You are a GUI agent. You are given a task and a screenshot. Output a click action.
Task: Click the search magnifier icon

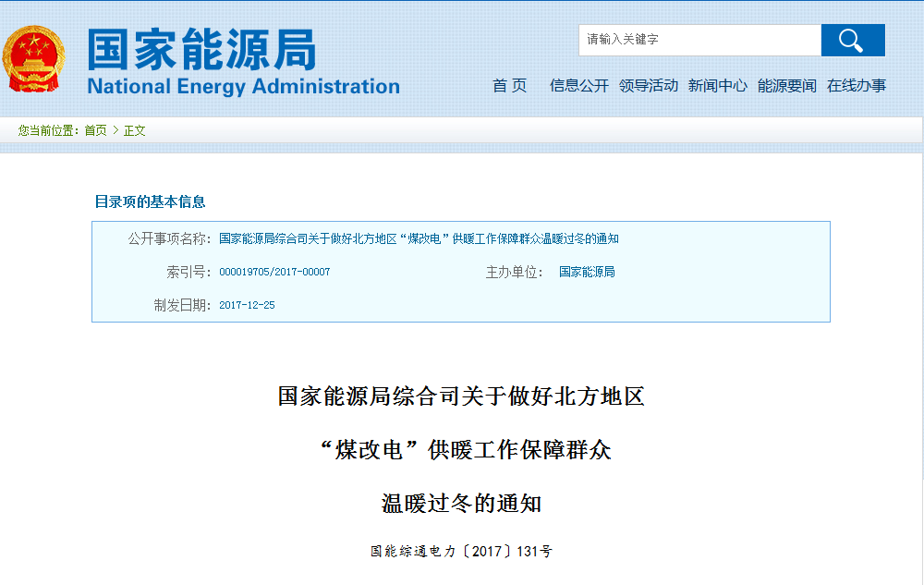[x=852, y=40]
